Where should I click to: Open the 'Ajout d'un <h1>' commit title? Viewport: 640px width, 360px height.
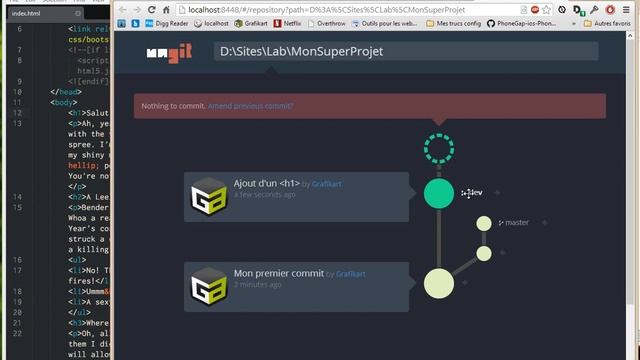(267, 184)
